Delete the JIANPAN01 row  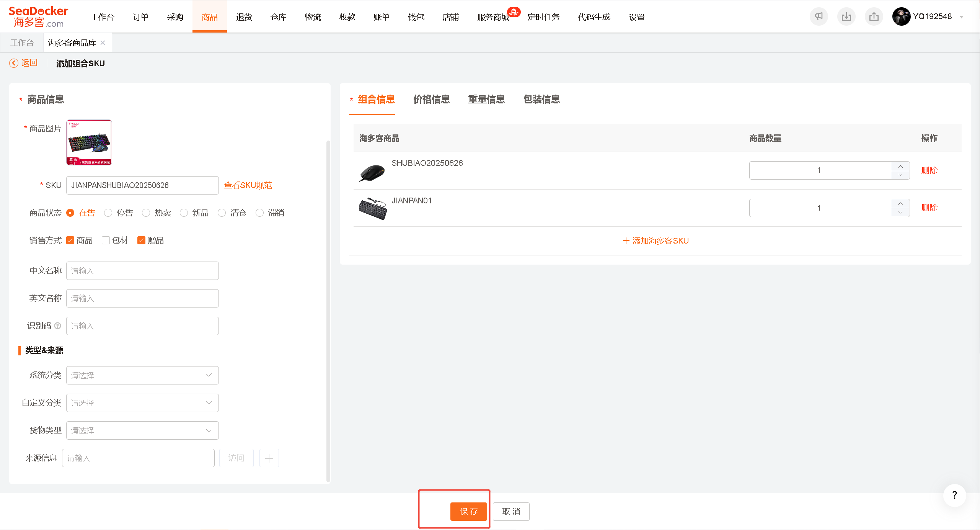coord(929,208)
